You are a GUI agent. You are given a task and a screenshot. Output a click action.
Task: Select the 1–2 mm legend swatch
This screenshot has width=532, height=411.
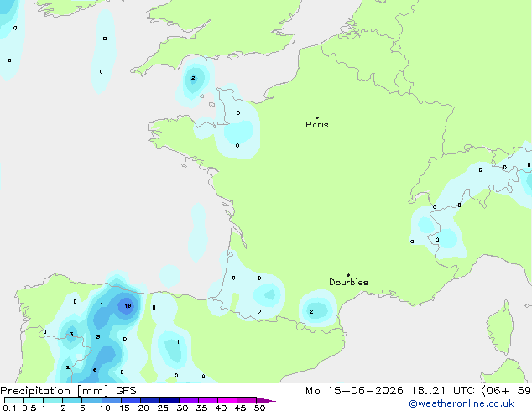(53, 400)
